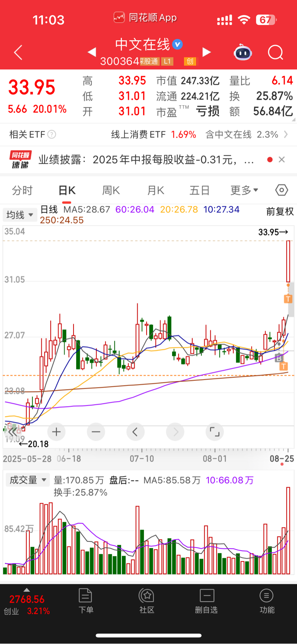Image resolution: width=297 pixels, height=644 pixels.
Task: Open the 相关ETF help question mark
Action: pos(51,134)
